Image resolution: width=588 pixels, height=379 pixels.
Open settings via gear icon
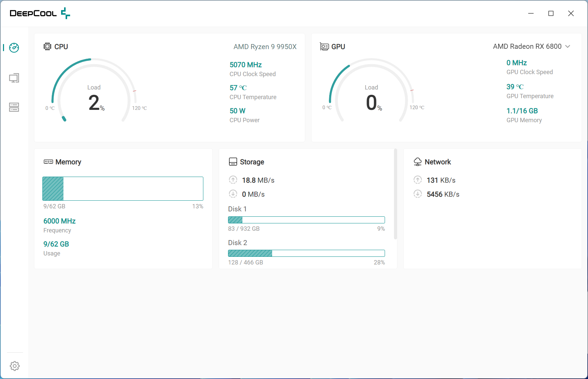(15, 366)
